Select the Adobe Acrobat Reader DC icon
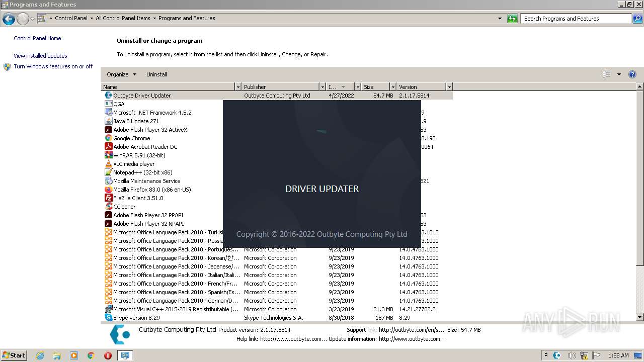This screenshot has height=362, width=644. point(108,147)
